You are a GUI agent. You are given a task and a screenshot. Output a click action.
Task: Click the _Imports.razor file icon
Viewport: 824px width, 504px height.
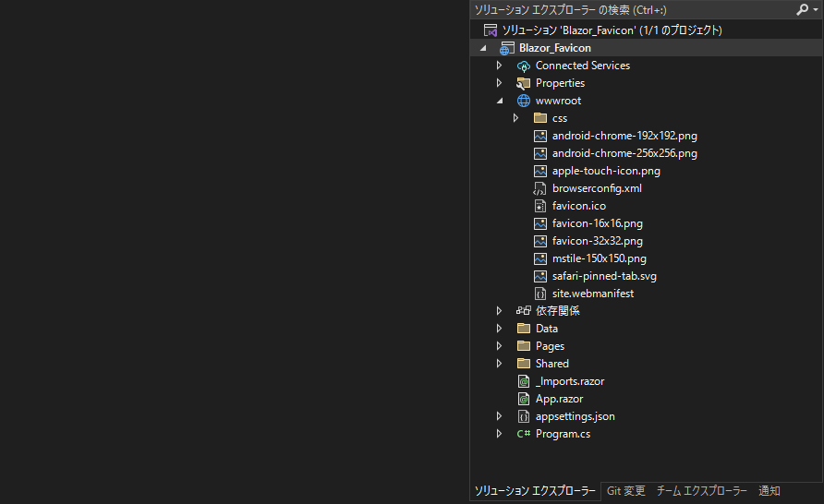tap(524, 381)
